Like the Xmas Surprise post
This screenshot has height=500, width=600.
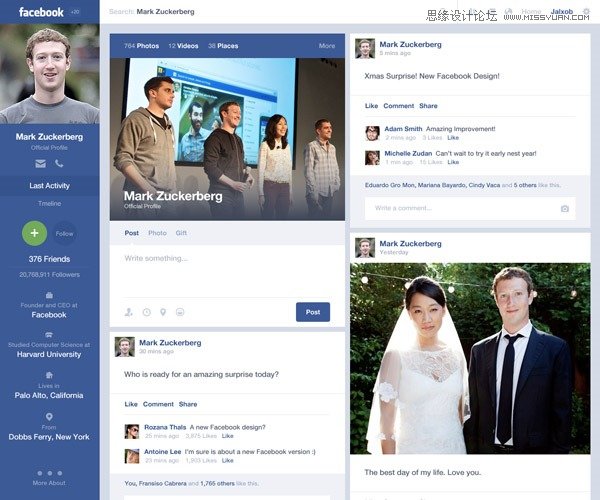click(371, 106)
